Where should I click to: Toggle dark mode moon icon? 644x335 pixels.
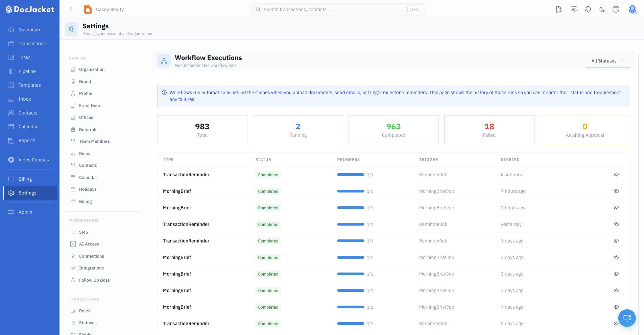click(x=602, y=9)
